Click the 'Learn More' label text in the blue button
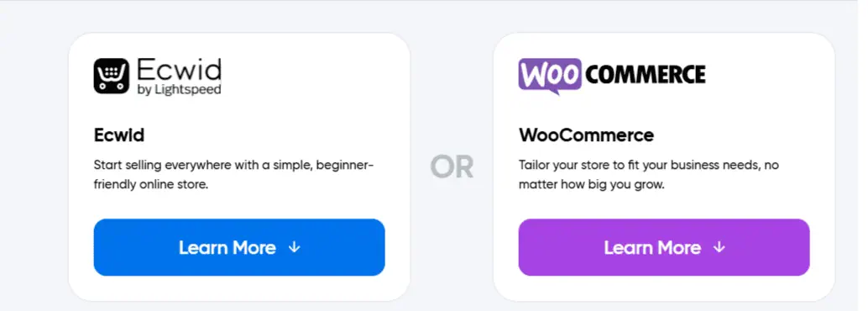 pos(227,247)
